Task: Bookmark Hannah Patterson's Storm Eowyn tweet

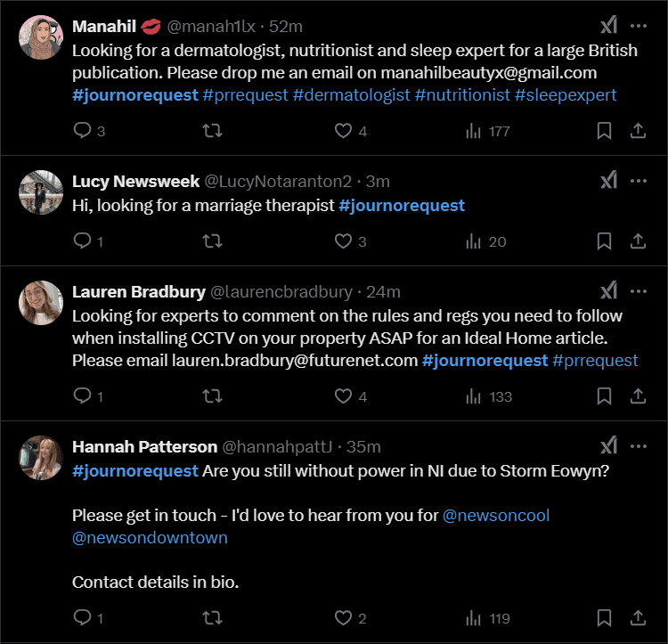Action: (x=604, y=618)
